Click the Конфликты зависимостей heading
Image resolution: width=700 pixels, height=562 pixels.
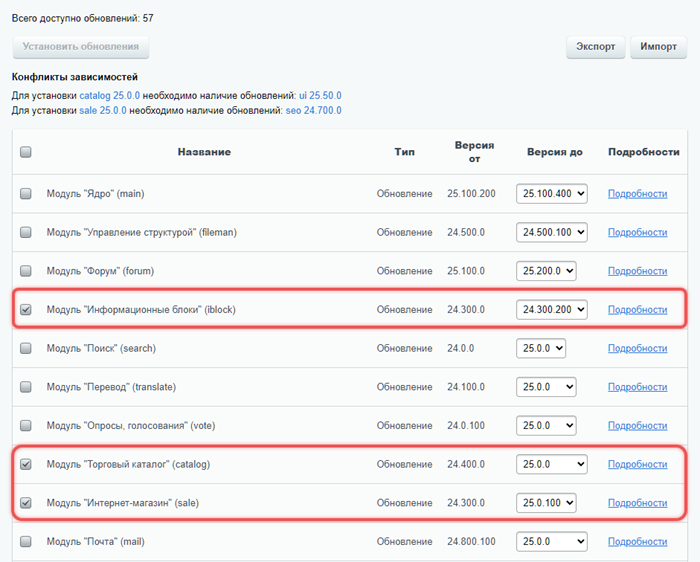coord(75,77)
